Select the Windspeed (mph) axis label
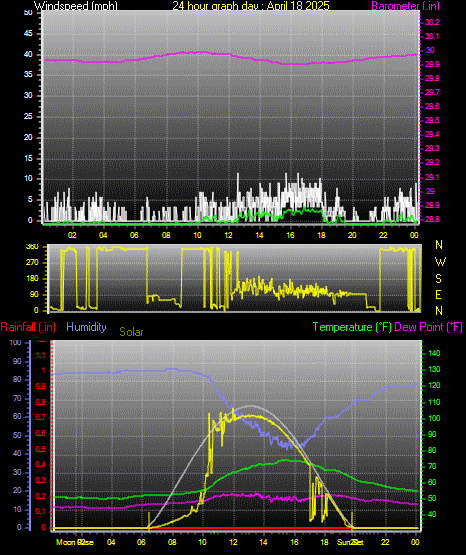 [76, 6]
